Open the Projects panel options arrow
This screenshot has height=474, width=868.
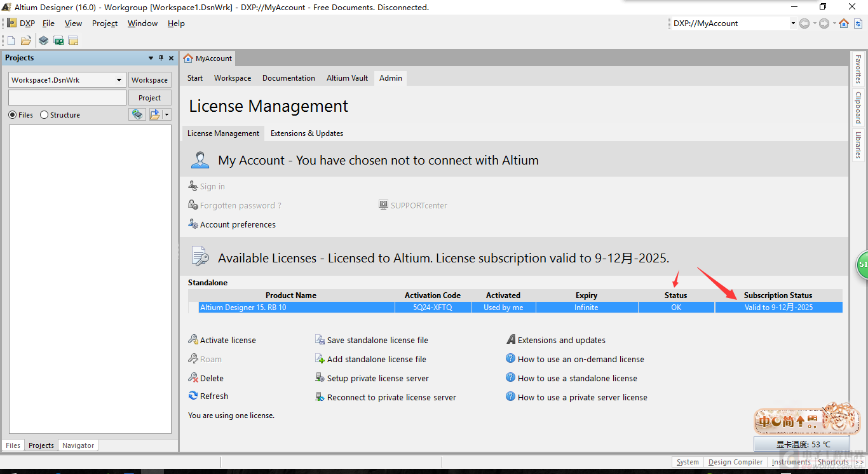click(151, 58)
